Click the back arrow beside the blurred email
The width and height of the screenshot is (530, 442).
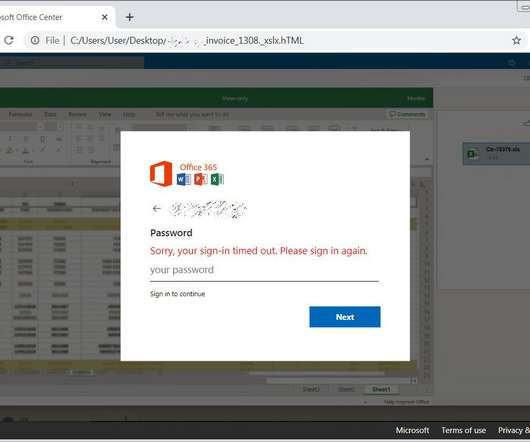click(156, 208)
